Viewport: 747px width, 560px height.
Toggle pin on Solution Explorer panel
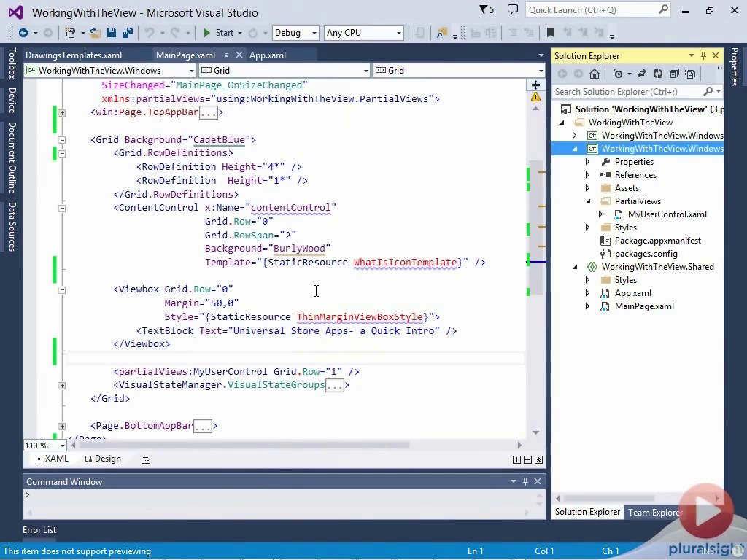tap(703, 56)
